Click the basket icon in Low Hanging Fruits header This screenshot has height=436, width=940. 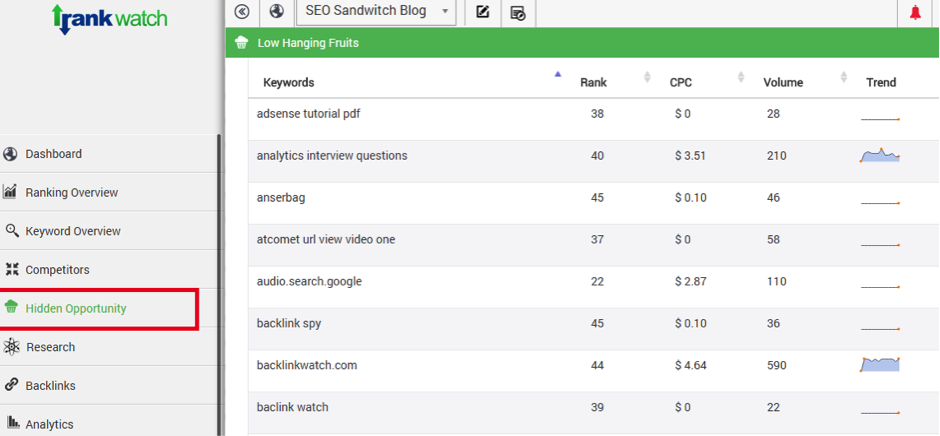coord(242,43)
